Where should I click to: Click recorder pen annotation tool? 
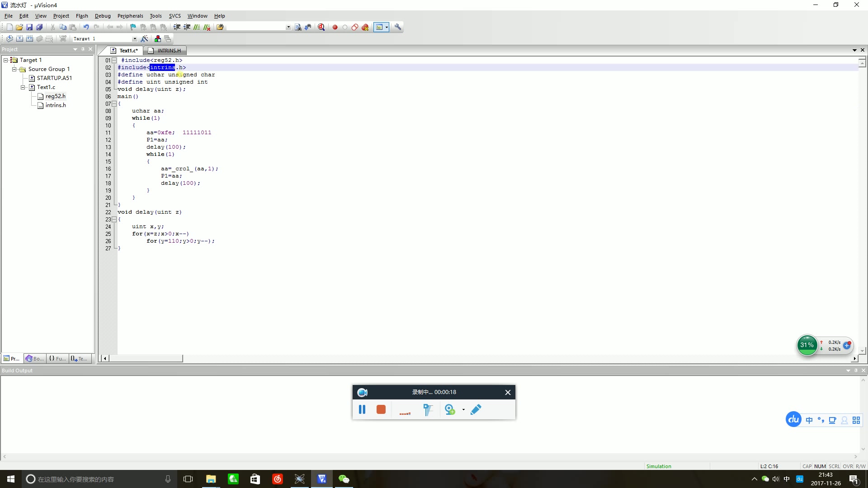476,409
